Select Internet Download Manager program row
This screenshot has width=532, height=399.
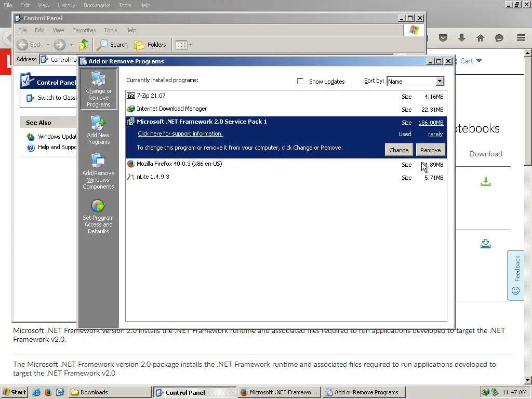click(286, 109)
